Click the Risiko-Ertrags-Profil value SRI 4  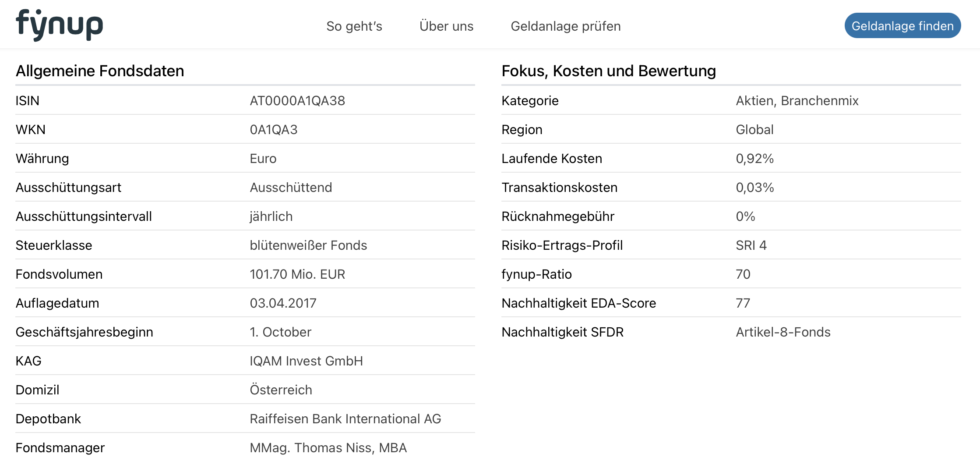click(751, 245)
